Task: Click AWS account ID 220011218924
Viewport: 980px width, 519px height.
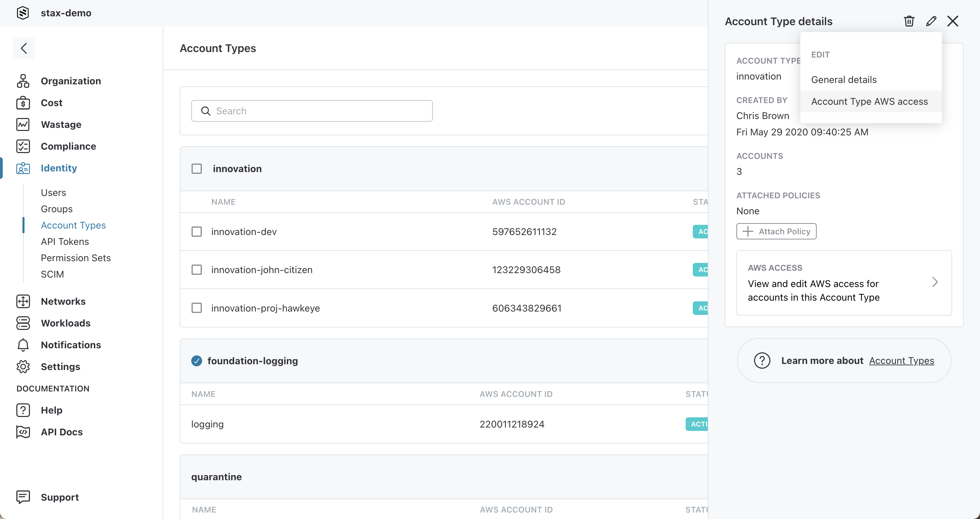Action: [512, 424]
